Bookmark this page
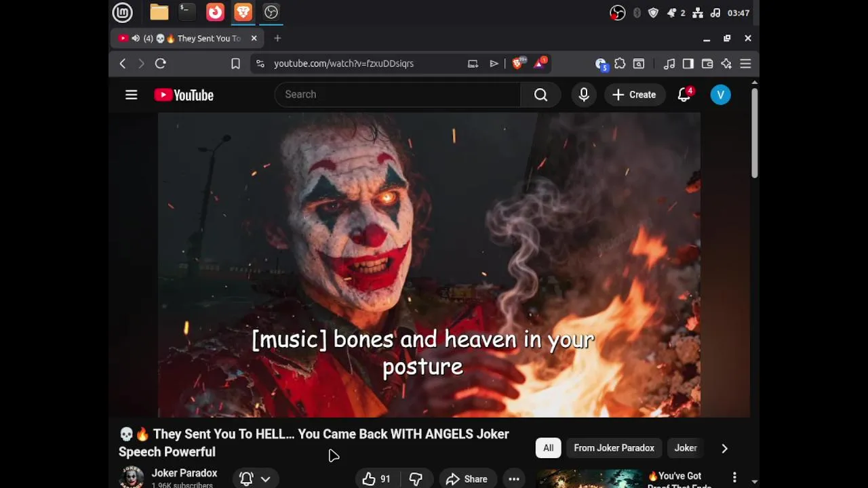Image resolution: width=868 pixels, height=488 pixels. [235, 64]
